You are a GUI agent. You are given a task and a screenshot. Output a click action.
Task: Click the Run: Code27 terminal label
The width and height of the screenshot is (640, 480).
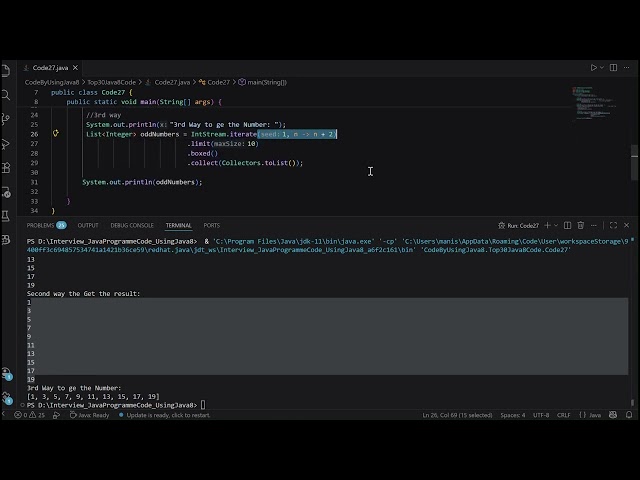tap(518, 226)
